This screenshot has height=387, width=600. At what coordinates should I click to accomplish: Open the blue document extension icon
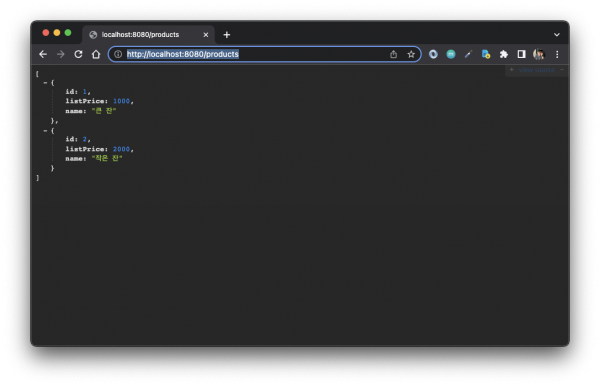coord(486,54)
